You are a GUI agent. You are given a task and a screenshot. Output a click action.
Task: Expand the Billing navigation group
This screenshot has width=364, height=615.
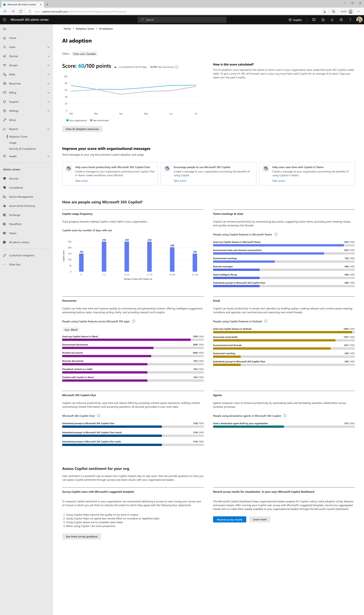48,92
